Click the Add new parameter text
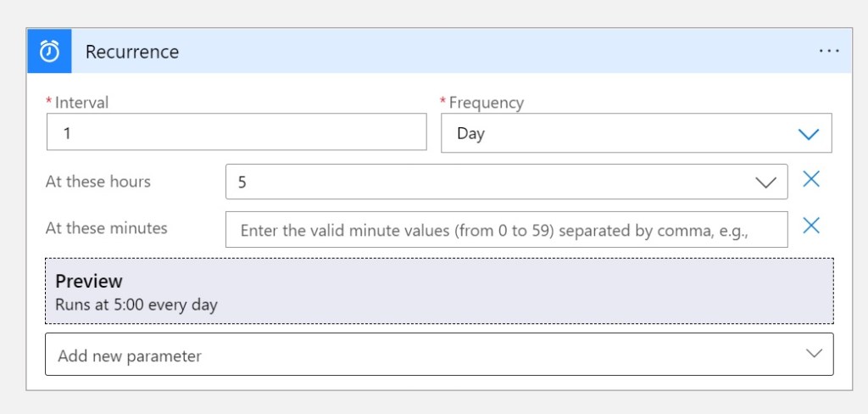The height and width of the screenshot is (414, 868). click(x=130, y=356)
